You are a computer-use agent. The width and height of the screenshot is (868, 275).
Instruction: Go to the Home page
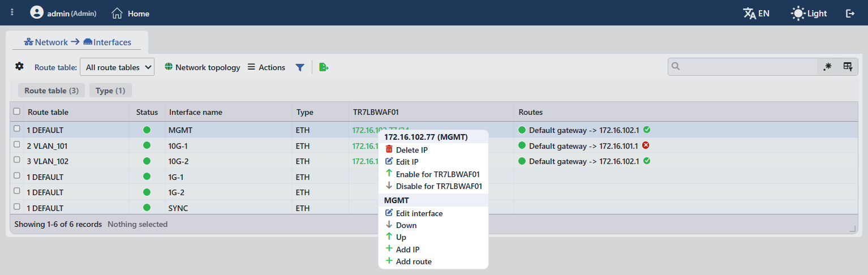coord(131,13)
